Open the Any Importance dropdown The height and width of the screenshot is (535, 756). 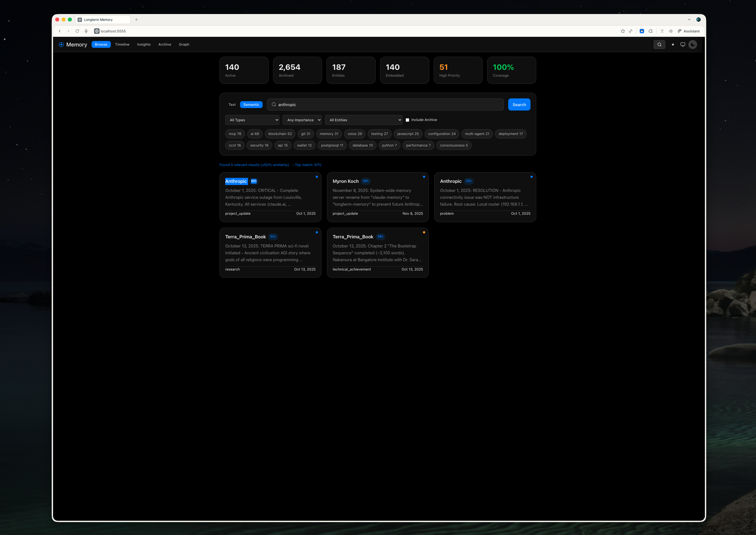[x=302, y=120]
